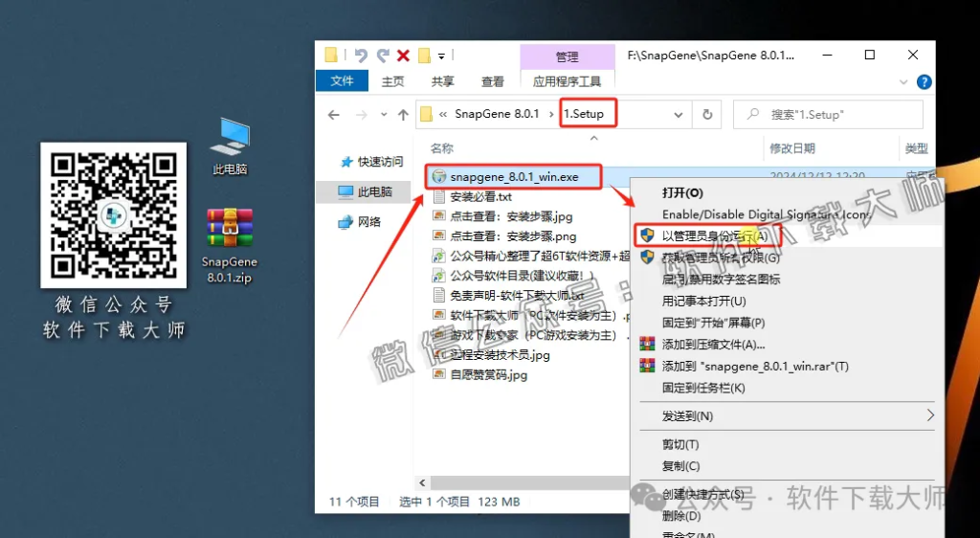Sort by the 名称 column header
Image resolution: width=980 pixels, height=538 pixels.
[442, 148]
